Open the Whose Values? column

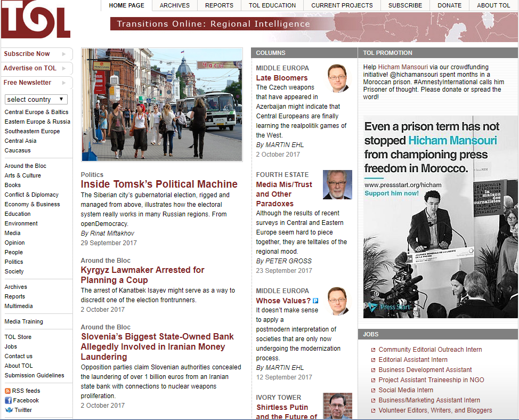click(283, 301)
